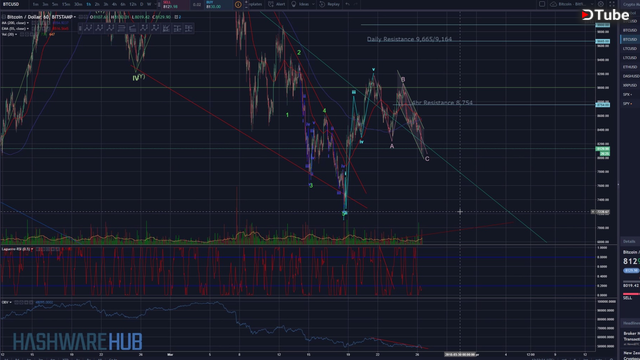Viewport: 640px width, 360px height.
Task: Start bar Replay mode
Action: coord(330,4)
